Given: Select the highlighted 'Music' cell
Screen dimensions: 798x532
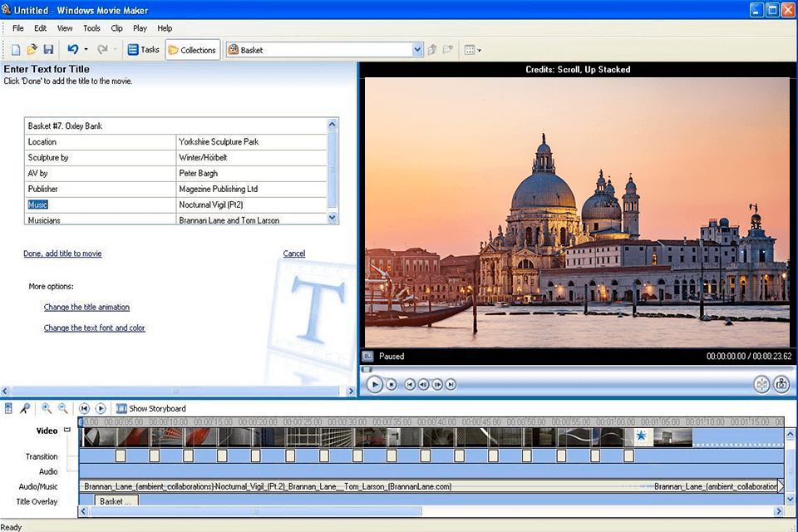Looking at the screenshot, I should pos(101,204).
